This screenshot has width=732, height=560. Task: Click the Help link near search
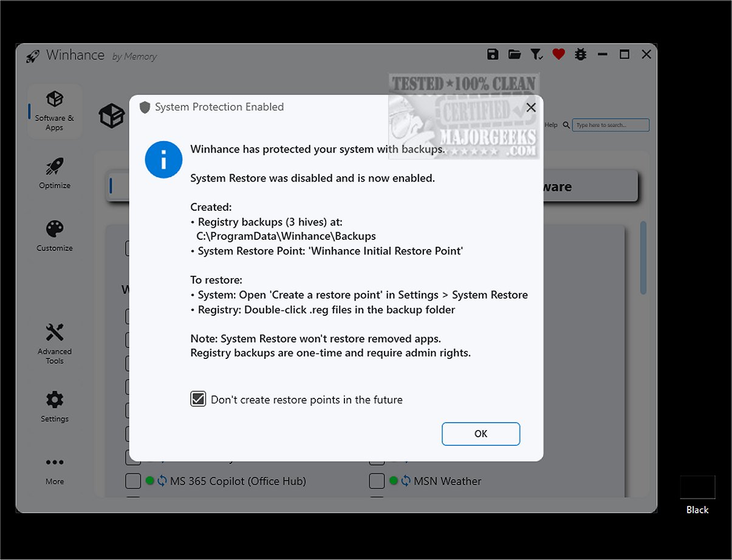pos(551,125)
